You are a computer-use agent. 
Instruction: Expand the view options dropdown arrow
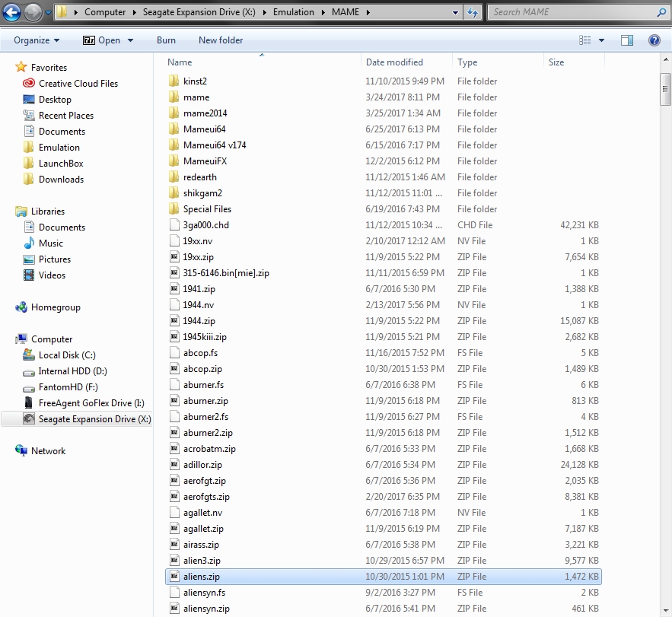[x=602, y=40]
